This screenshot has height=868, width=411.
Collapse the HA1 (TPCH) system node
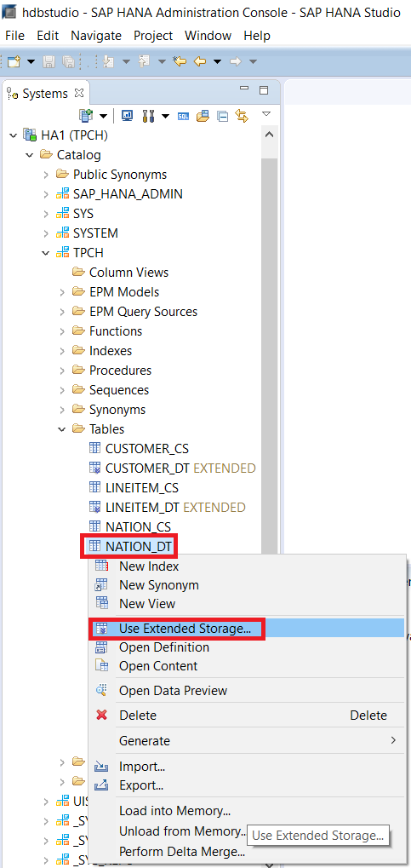click(14, 135)
